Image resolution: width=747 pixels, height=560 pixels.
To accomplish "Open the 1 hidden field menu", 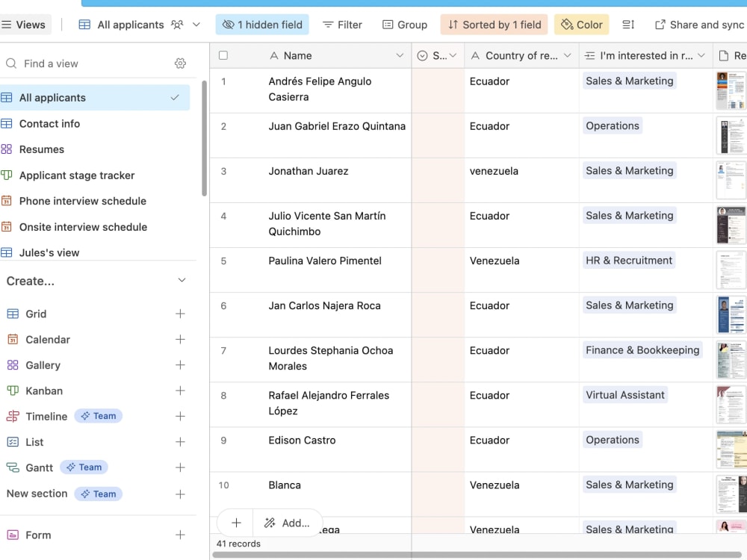I will click(262, 25).
